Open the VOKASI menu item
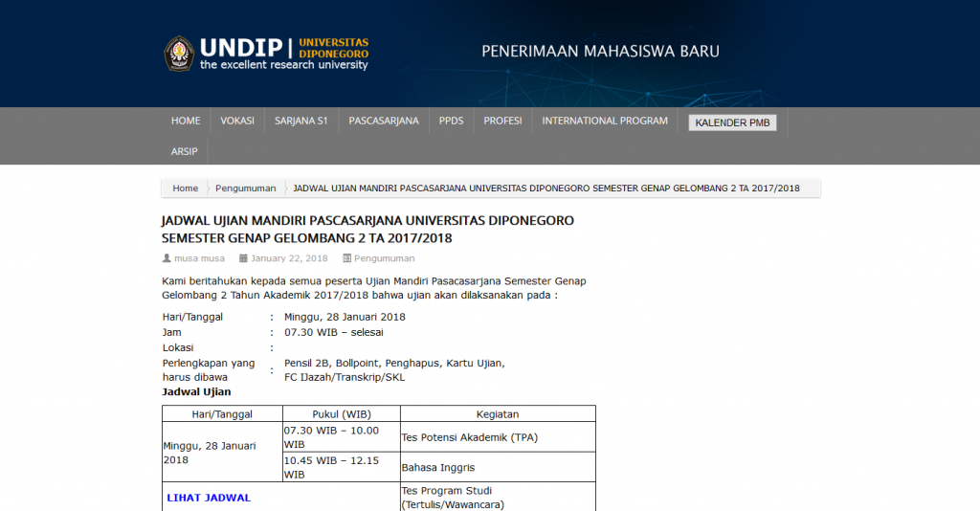The width and height of the screenshot is (980, 511). (237, 122)
